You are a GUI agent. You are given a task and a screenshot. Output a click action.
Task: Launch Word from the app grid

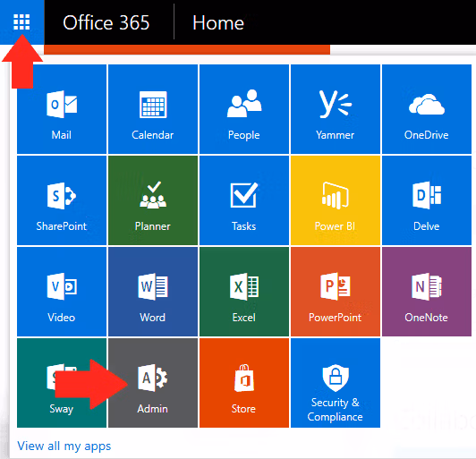click(x=153, y=292)
